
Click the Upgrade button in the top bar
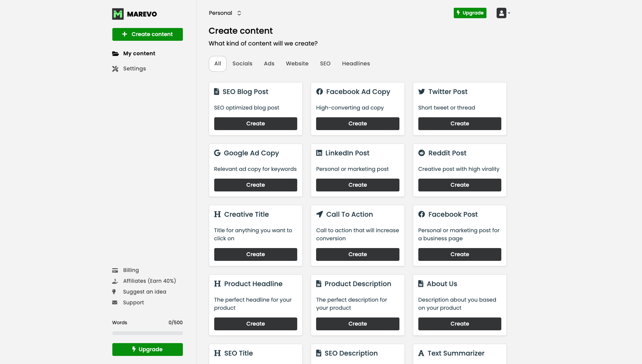point(470,13)
